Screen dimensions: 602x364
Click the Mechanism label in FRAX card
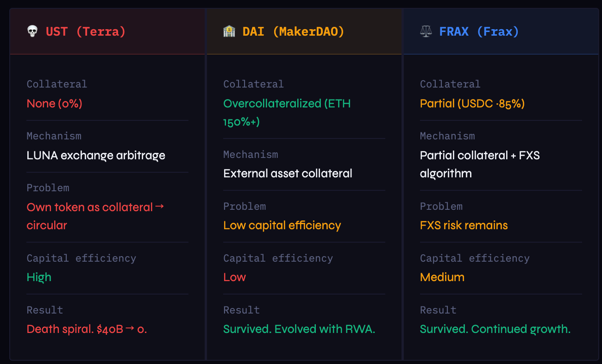coord(447,136)
